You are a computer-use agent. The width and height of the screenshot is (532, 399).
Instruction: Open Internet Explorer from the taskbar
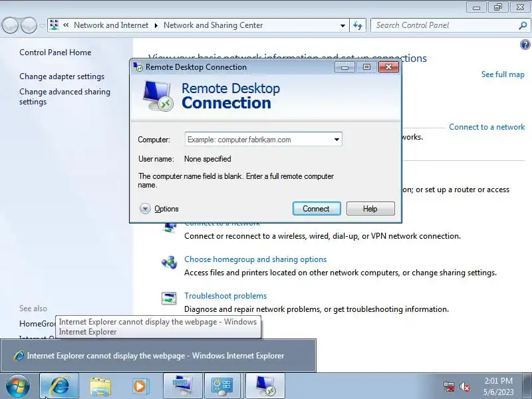click(59, 386)
